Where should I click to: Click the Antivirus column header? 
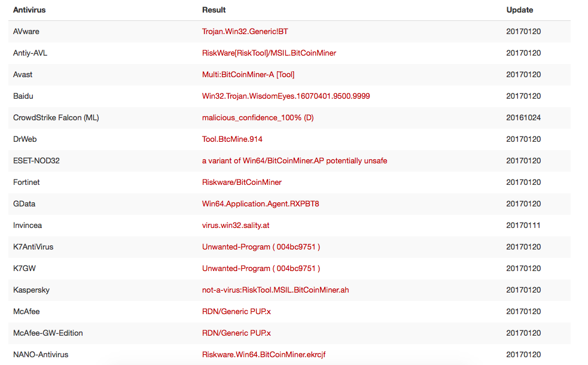pos(29,10)
